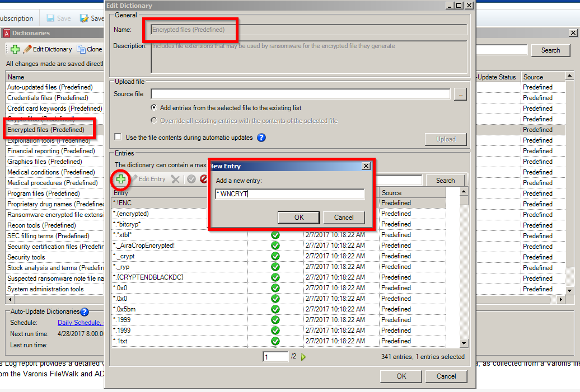Click the page number field in entries pager

click(275, 357)
